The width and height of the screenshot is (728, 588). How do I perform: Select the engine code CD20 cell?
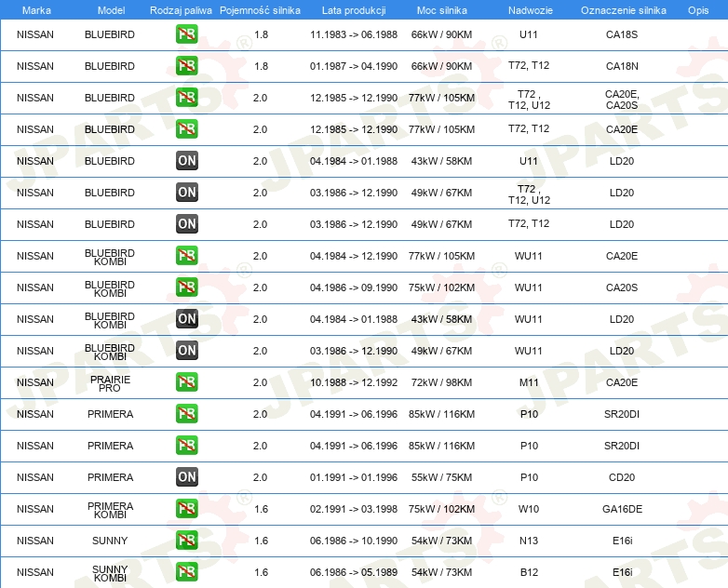[622, 477]
